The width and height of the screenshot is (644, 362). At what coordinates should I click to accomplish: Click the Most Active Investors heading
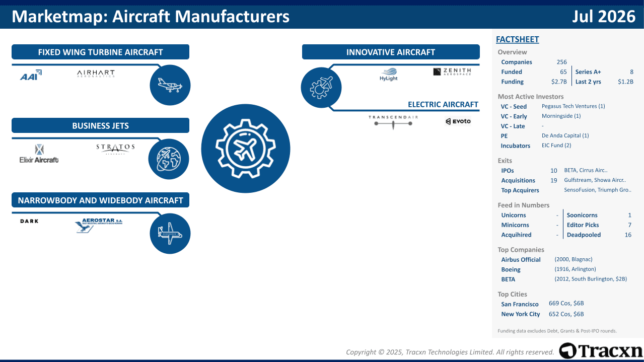[531, 97]
